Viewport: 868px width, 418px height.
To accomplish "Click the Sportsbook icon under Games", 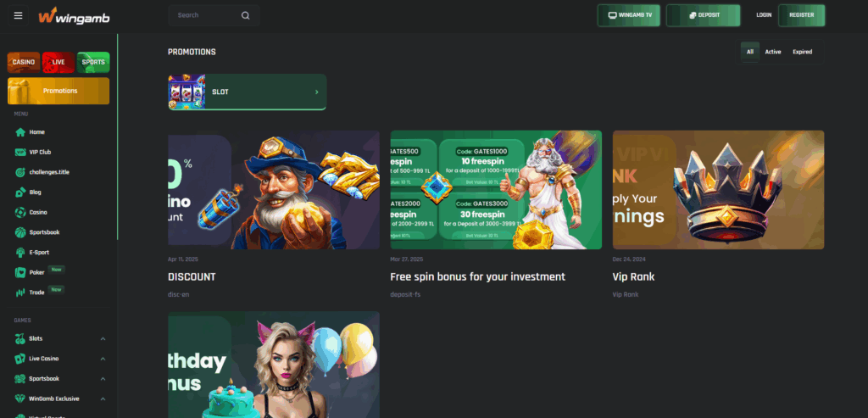I will tap(20, 379).
